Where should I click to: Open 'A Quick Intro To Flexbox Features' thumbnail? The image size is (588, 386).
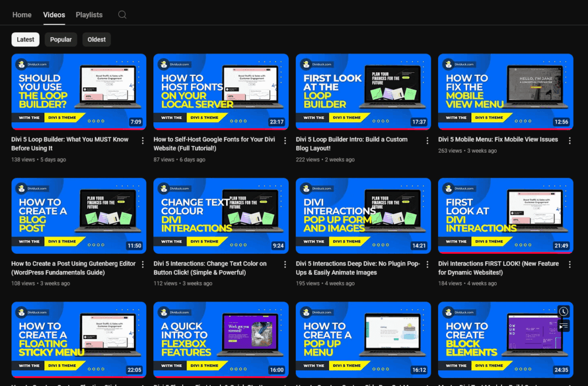(x=221, y=340)
